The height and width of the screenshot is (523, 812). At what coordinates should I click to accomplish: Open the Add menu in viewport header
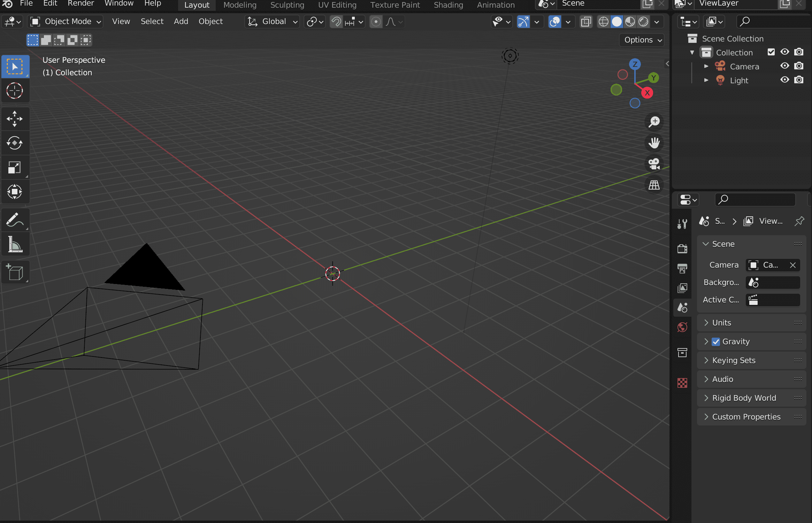(x=181, y=22)
